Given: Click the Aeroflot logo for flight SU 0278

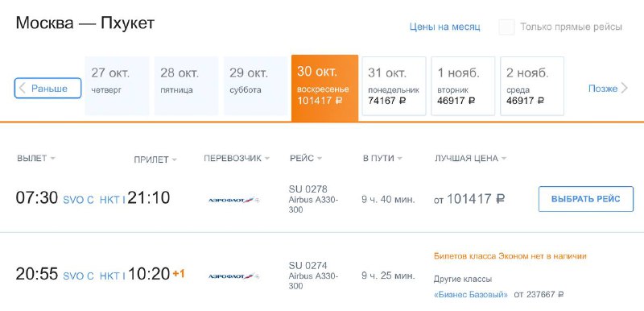Looking at the screenshot, I should 233,200.
